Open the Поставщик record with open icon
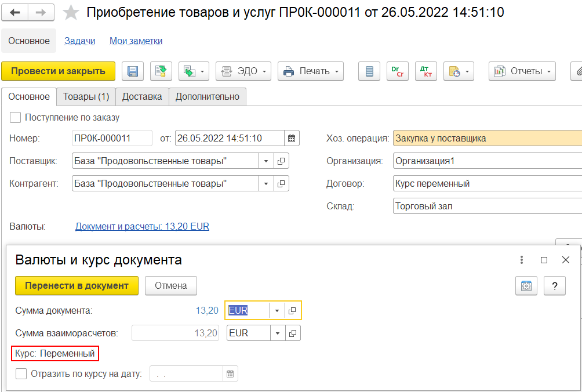 281,161
